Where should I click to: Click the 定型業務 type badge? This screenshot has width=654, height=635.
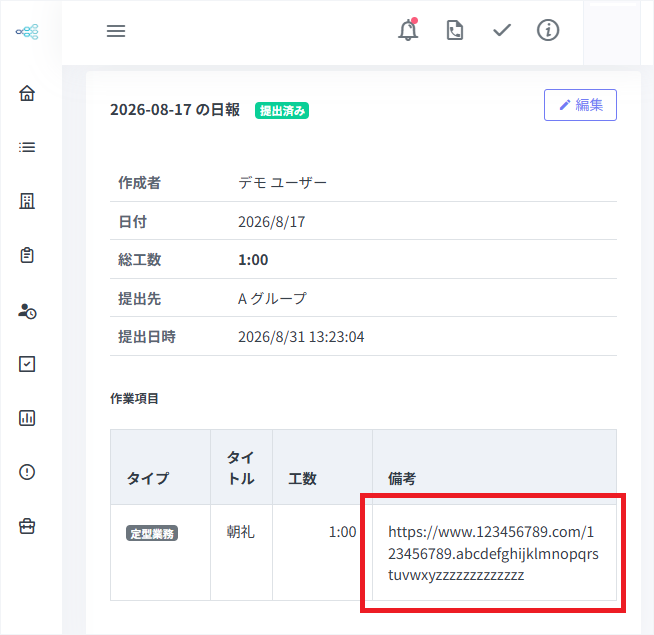[x=152, y=533]
